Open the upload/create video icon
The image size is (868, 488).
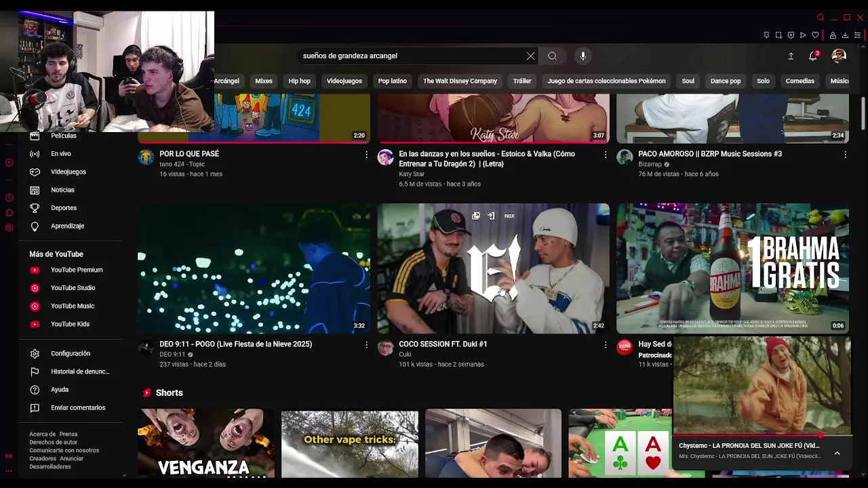pyautogui.click(x=791, y=56)
